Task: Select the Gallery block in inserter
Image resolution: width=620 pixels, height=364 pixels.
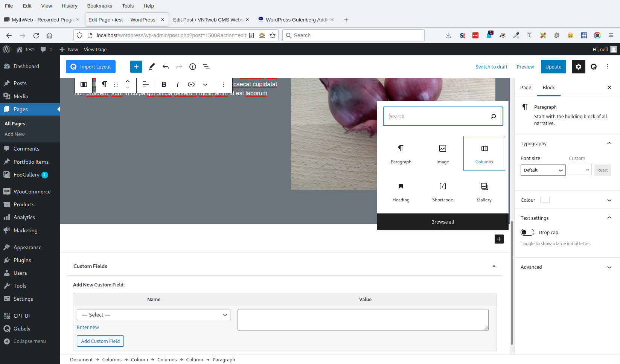Action: [x=484, y=191]
